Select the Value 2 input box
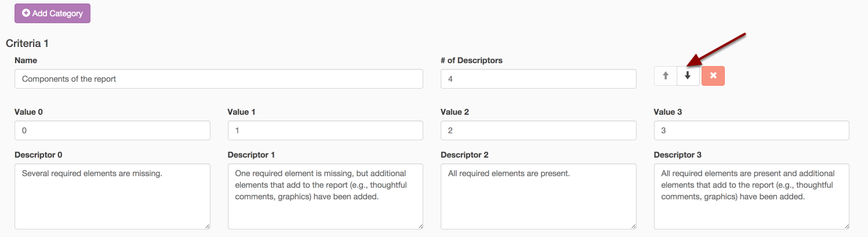868x237 pixels. pos(538,130)
